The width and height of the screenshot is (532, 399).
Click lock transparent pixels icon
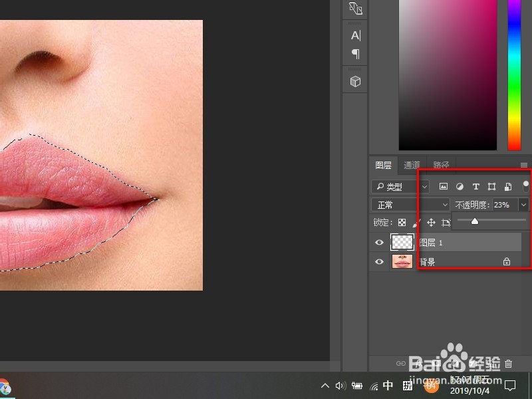(402, 223)
